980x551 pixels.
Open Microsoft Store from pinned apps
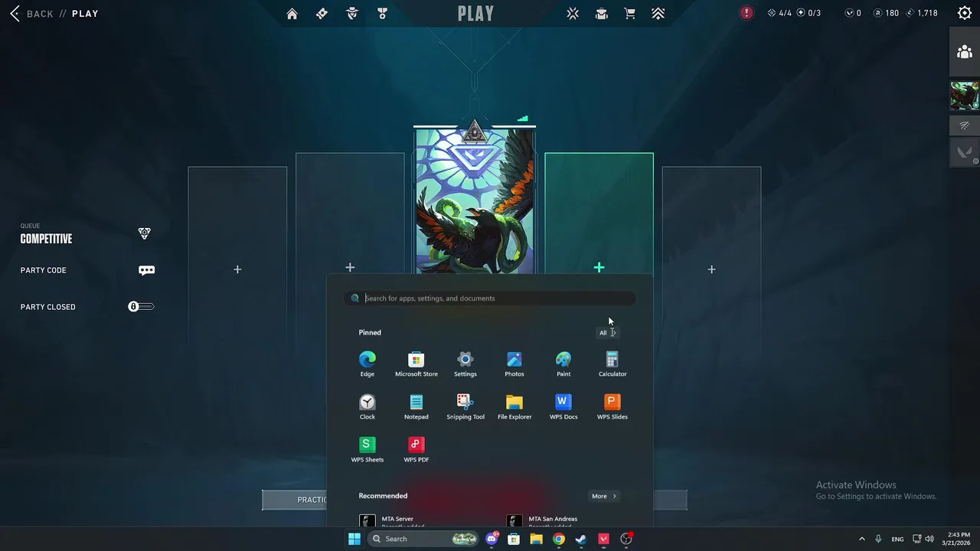416,364
